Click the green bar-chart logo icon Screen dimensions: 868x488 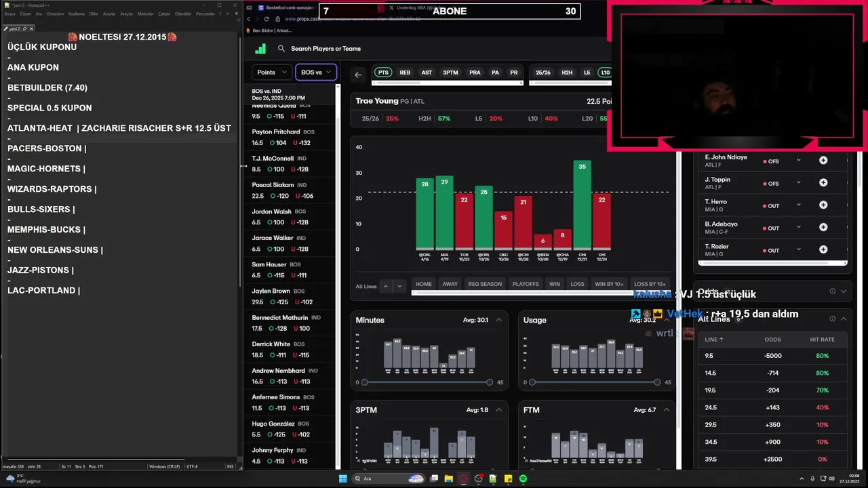(260, 49)
